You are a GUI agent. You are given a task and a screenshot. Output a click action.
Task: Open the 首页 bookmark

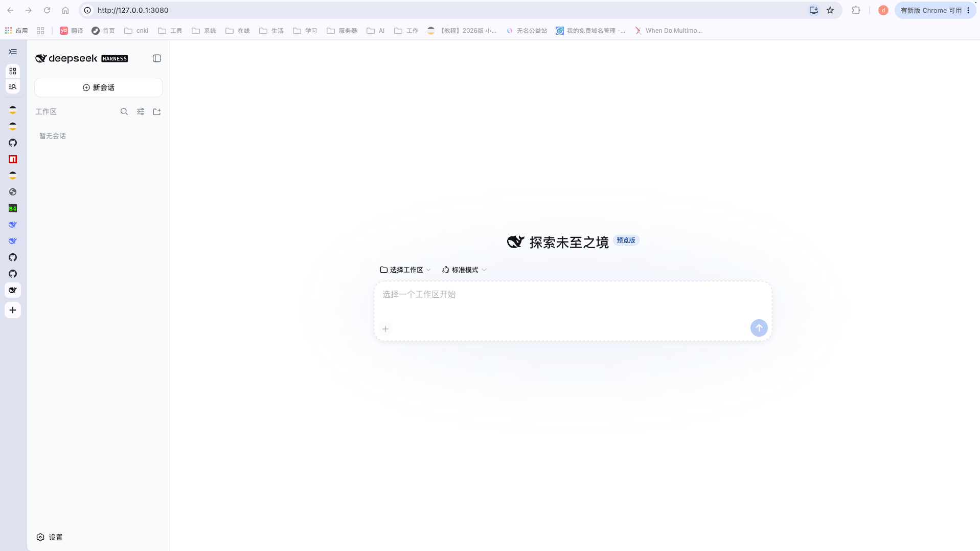pos(103,31)
